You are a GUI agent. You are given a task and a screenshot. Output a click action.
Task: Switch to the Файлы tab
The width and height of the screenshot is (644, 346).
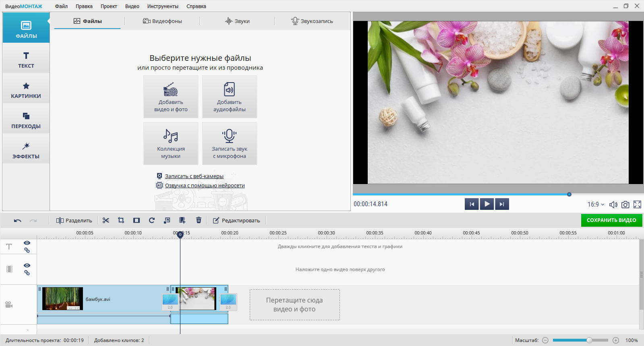click(87, 21)
